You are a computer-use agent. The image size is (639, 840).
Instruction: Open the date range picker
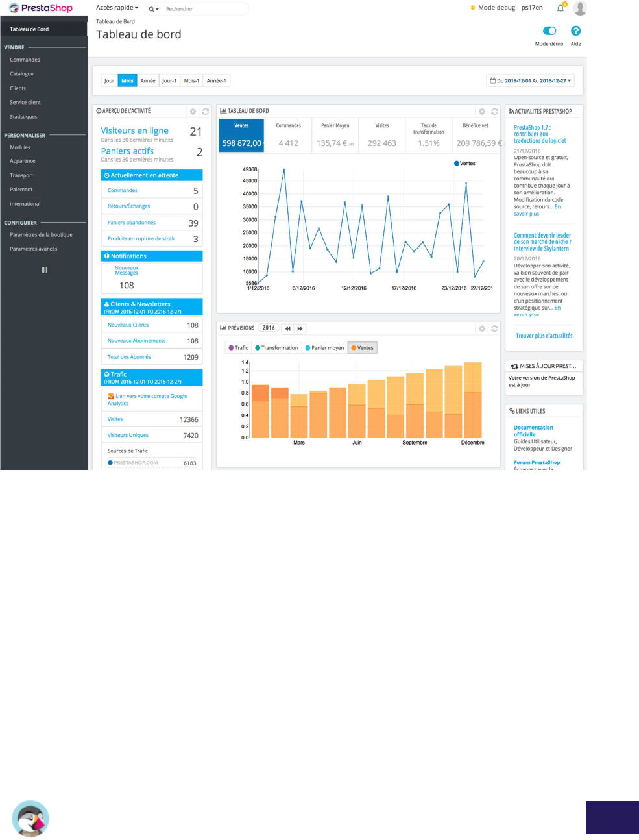coord(531,80)
